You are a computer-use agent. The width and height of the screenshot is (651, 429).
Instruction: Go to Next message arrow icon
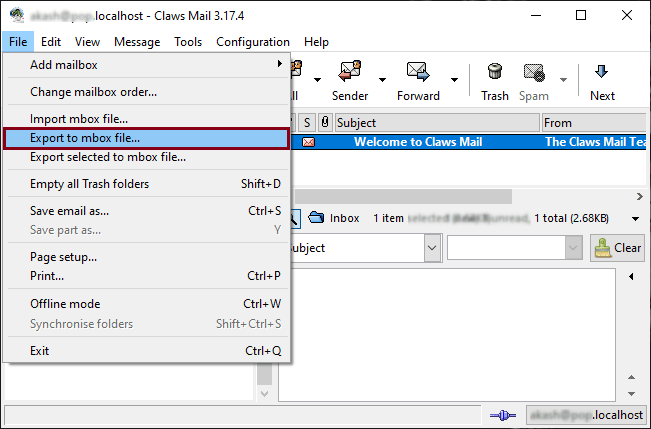pos(602,71)
